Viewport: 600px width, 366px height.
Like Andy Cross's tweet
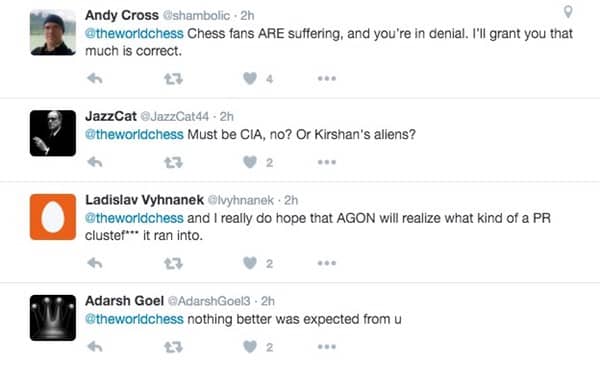point(250,78)
